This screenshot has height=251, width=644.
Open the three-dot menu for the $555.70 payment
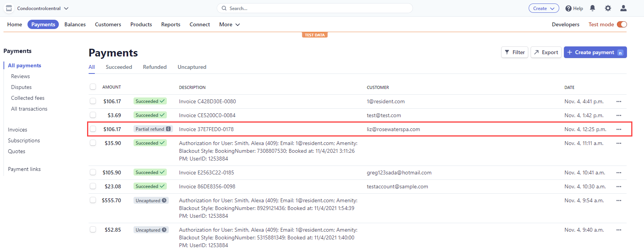[619, 200]
